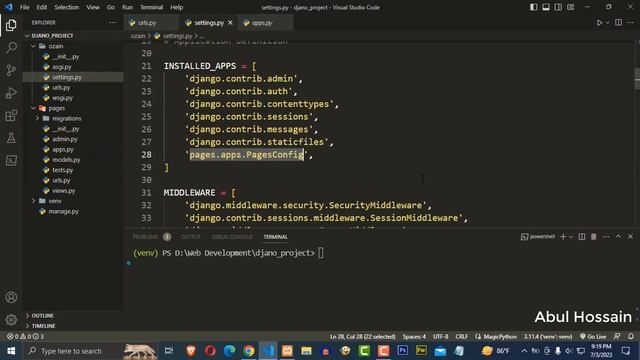
Task: Click the Run Python File play button
Action: tap(599, 23)
